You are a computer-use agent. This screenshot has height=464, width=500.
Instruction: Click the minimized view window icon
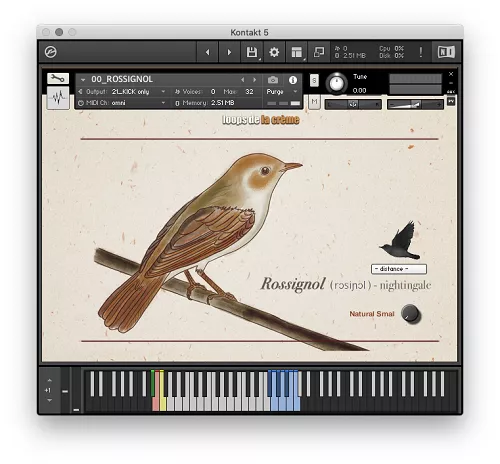pos(319,52)
